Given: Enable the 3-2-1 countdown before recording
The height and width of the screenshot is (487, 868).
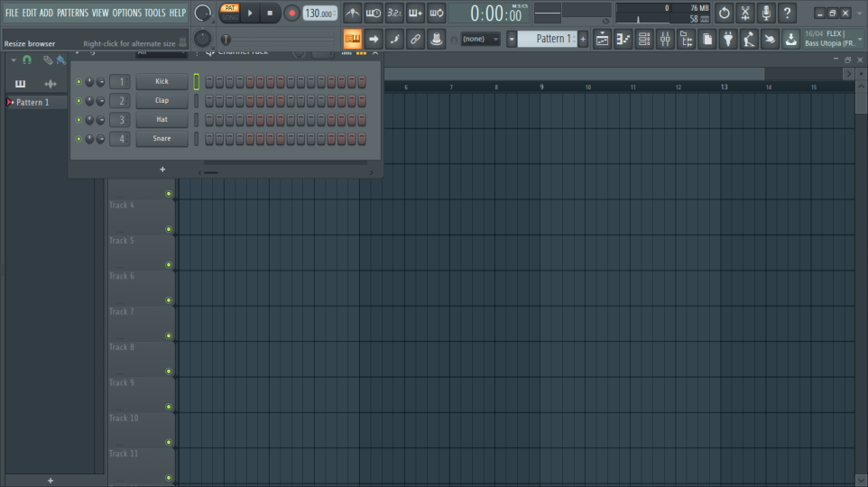Looking at the screenshot, I should click(394, 13).
